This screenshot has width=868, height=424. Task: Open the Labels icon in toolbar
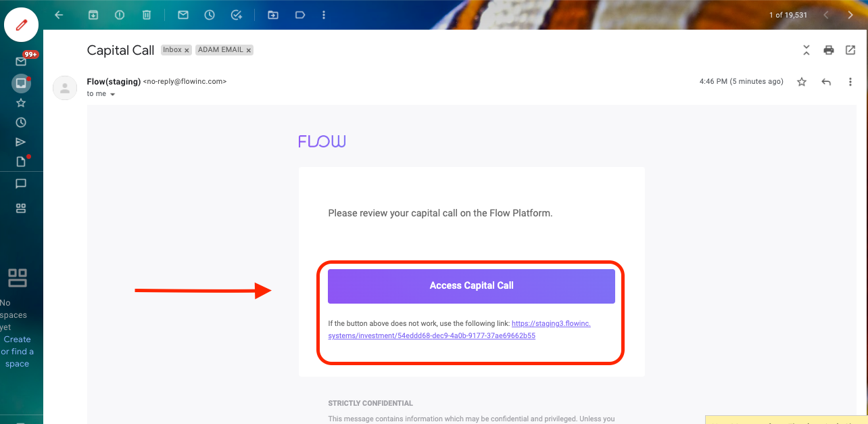(299, 15)
